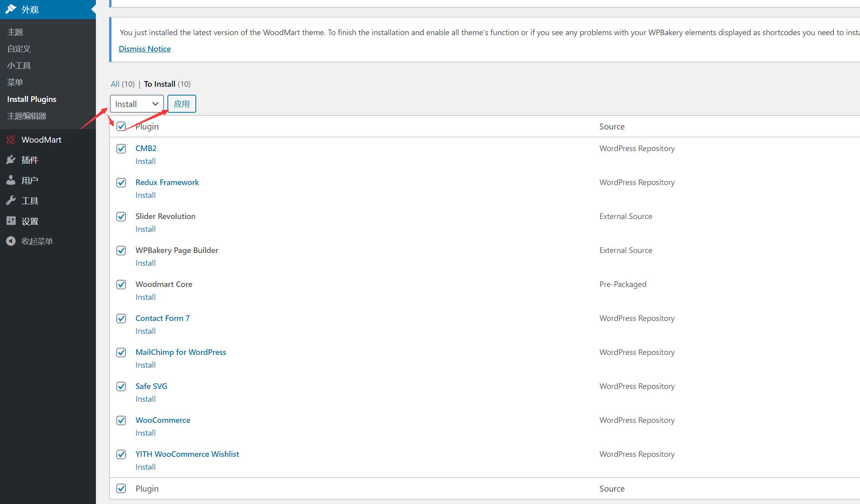
Task: Collapse menu using the arrow icon
Action: (x=11, y=241)
